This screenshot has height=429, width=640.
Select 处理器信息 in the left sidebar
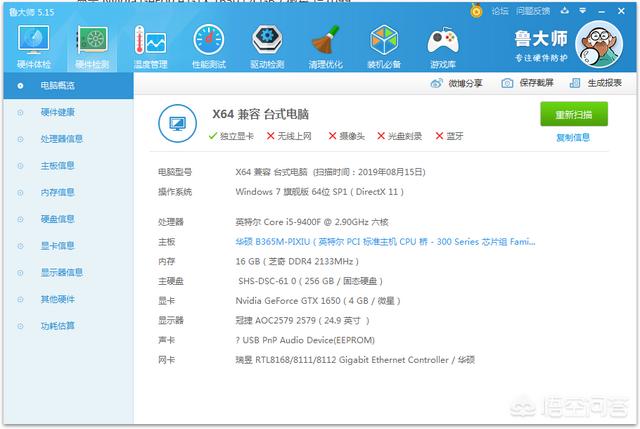[x=61, y=138]
